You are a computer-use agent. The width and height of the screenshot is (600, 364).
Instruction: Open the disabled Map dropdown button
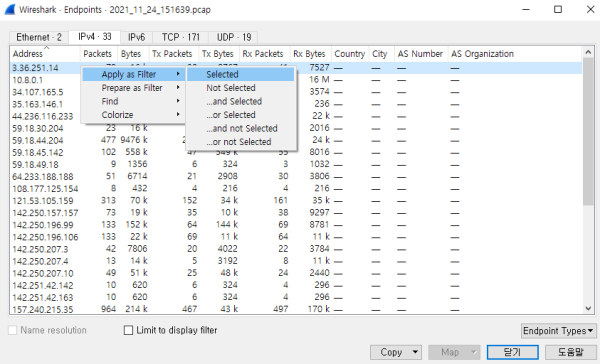point(454,352)
